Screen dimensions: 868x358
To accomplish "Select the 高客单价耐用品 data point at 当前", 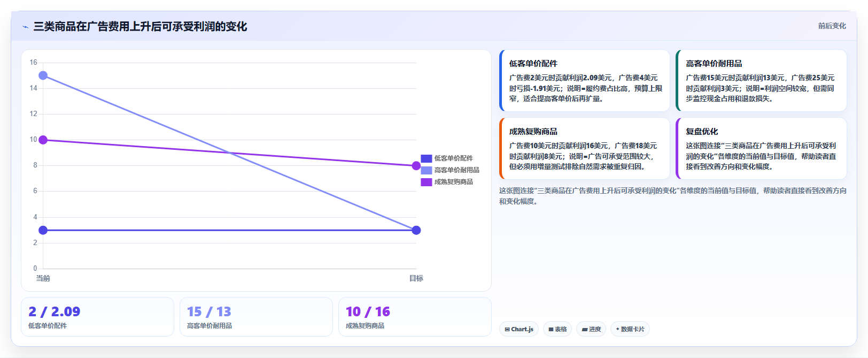I will pos(43,75).
